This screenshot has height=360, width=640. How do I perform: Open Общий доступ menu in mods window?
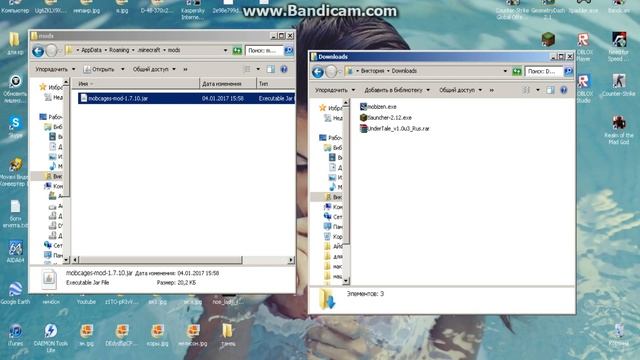point(154,69)
